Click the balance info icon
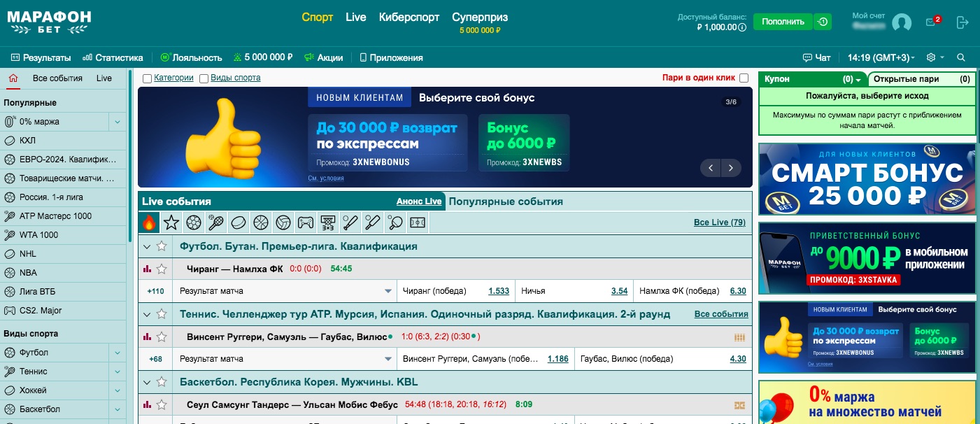Viewport: 980px width, 424px height. pyautogui.click(x=742, y=27)
